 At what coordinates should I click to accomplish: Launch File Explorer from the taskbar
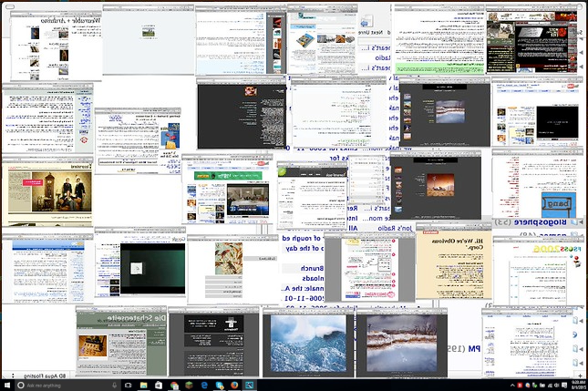point(144,385)
